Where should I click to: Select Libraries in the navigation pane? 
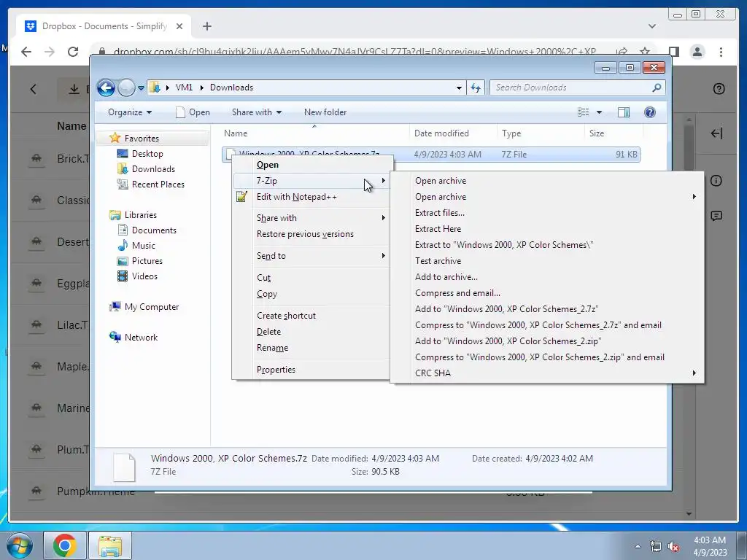coord(141,215)
